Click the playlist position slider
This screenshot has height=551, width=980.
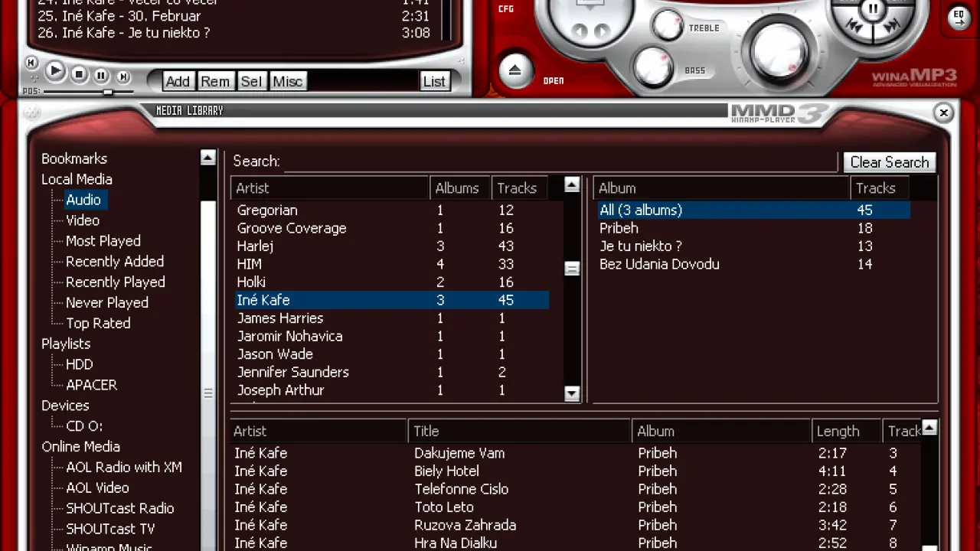(108, 92)
